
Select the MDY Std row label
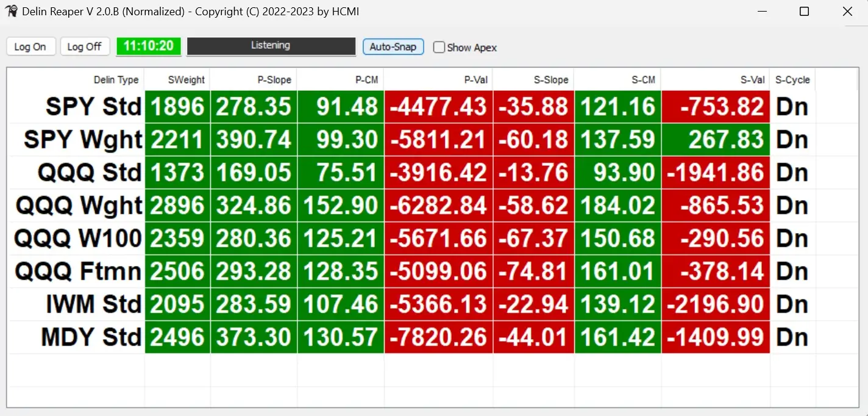(76, 337)
